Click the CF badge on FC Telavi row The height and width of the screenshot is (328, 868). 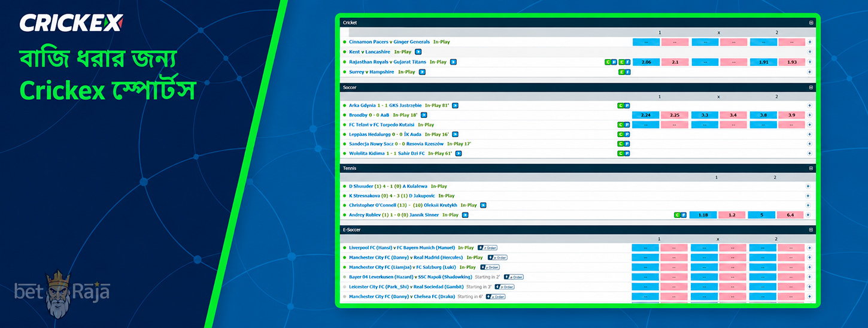coord(624,125)
